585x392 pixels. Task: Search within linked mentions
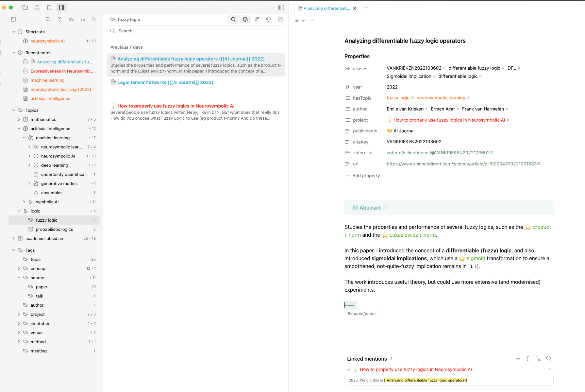[x=549, y=359]
